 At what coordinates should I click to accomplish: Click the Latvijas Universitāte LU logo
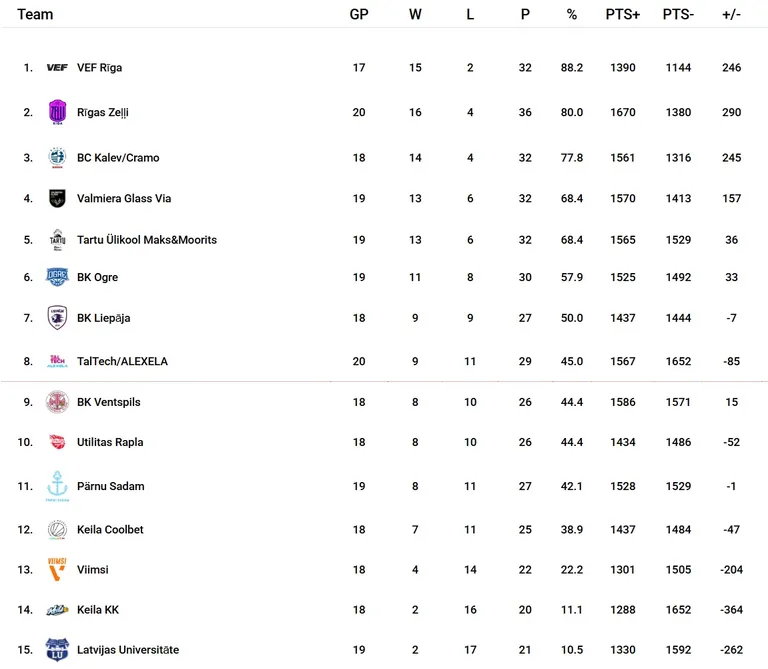click(x=57, y=650)
